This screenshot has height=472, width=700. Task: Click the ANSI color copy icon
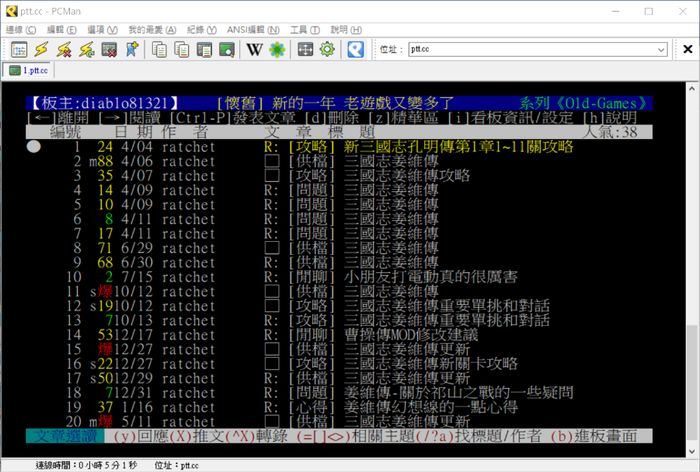click(x=182, y=50)
